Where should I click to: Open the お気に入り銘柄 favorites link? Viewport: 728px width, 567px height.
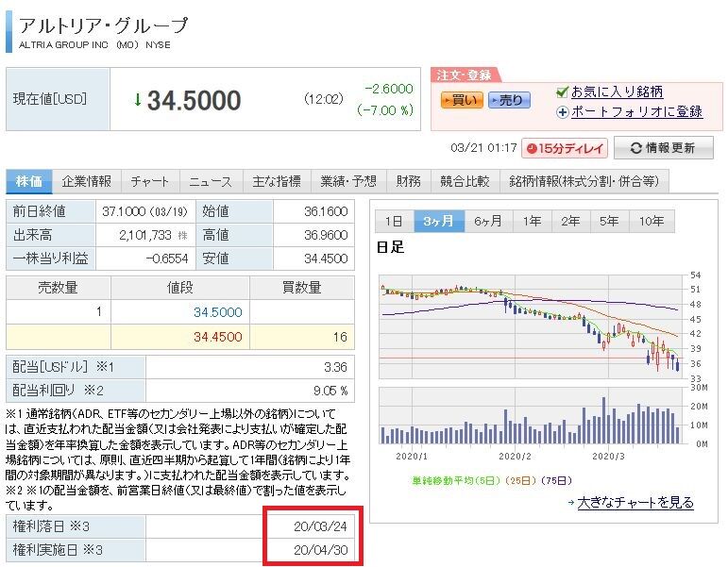[x=617, y=92]
